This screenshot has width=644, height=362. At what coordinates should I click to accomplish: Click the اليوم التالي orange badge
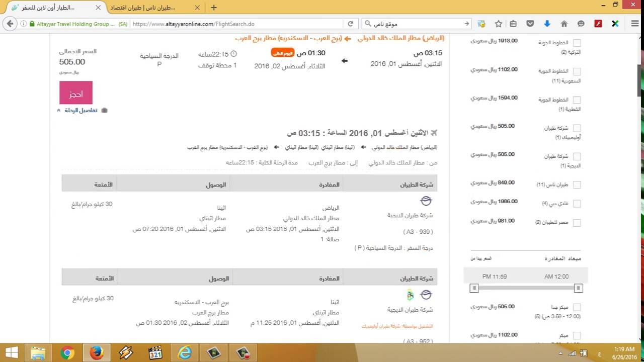coord(282,53)
